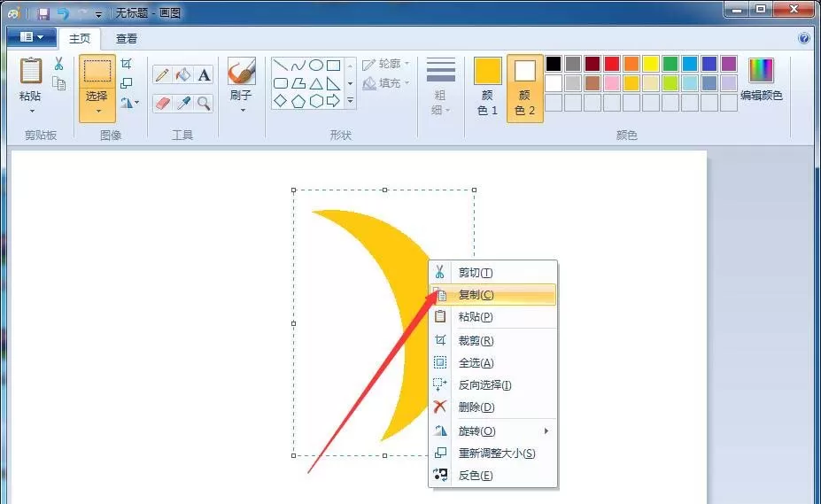Open 编辑颜色 edit colors button
This screenshot has height=504, width=821.
click(x=762, y=80)
